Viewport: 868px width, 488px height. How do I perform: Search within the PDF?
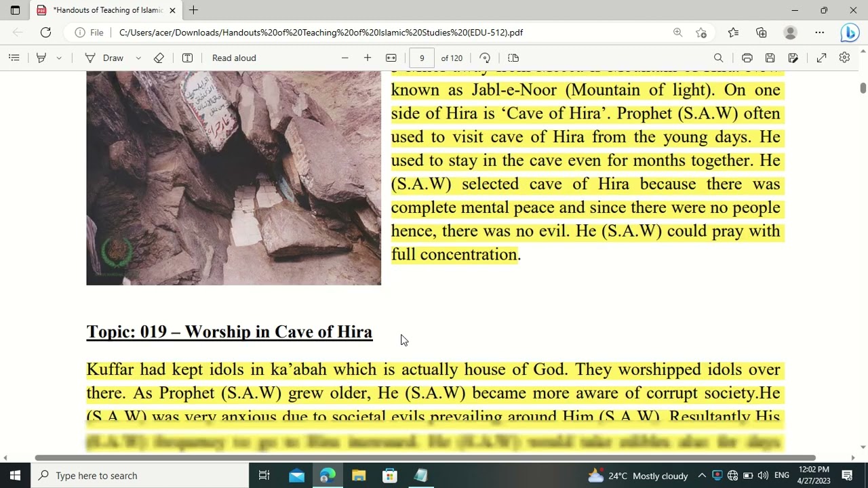[x=718, y=58]
